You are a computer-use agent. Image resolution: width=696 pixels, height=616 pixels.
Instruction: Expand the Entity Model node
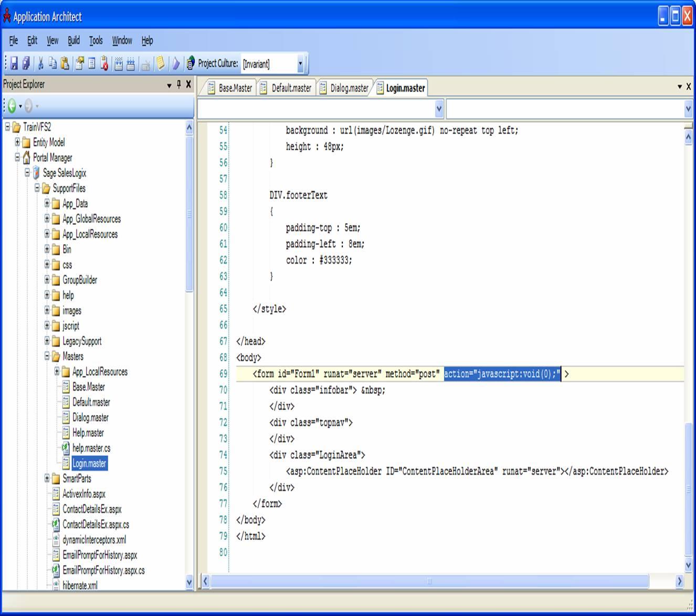[x=17, y=142]
